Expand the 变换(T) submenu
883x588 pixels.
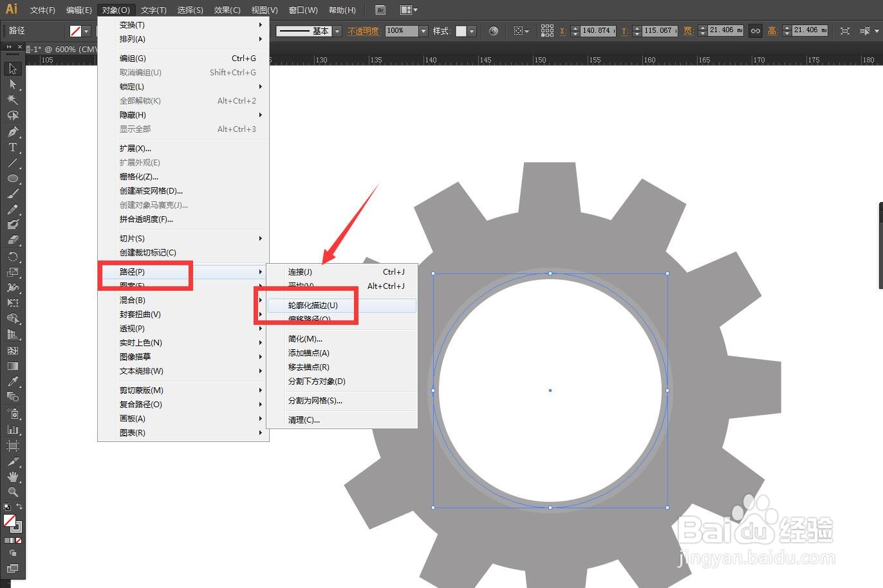(183, 24)
